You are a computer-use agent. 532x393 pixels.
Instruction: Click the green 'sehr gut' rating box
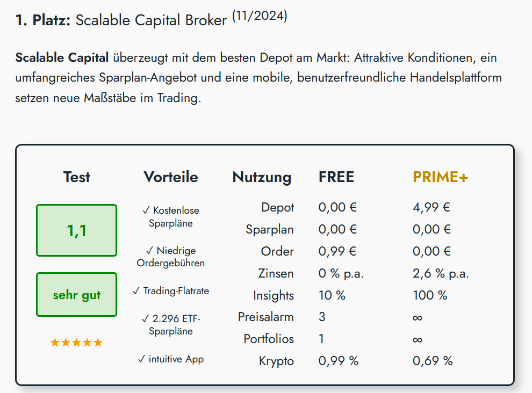(77, 295)
